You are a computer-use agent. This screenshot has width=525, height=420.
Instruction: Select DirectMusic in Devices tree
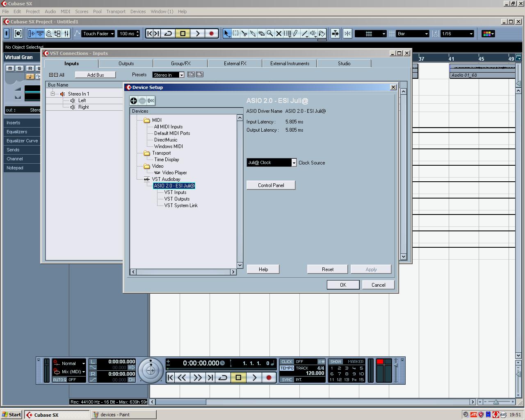tap(166, 140)
